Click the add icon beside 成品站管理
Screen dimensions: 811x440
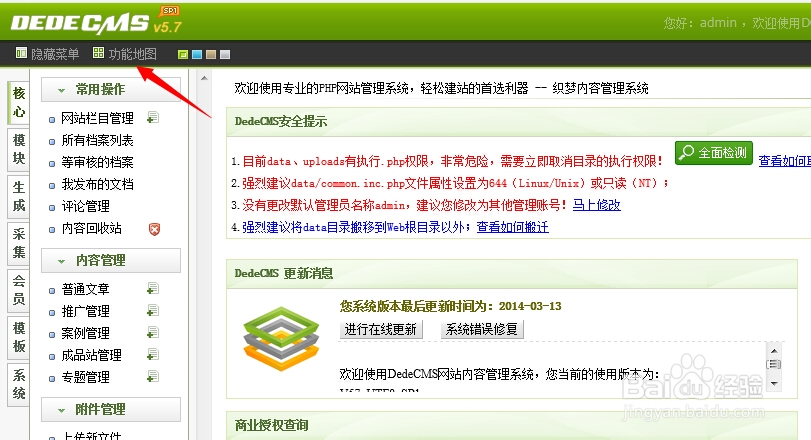[153, 354]
